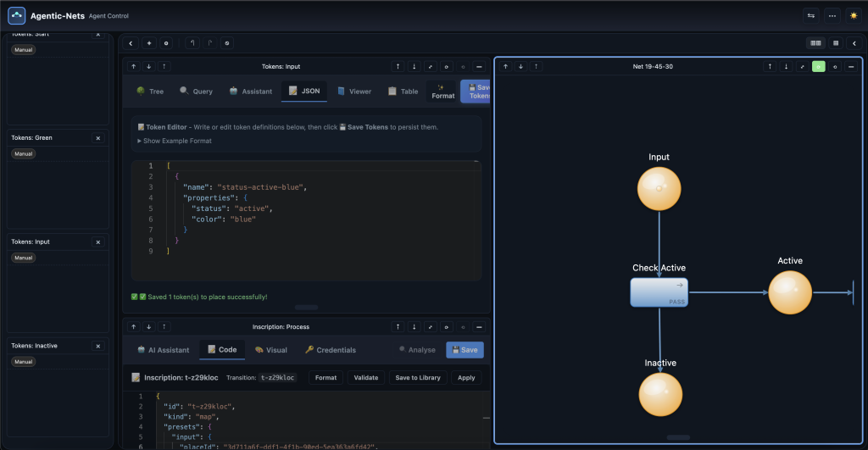Click the Agentic-Nets logo icon
Viewport: 868px width, 450px height.
pos(16,15)
